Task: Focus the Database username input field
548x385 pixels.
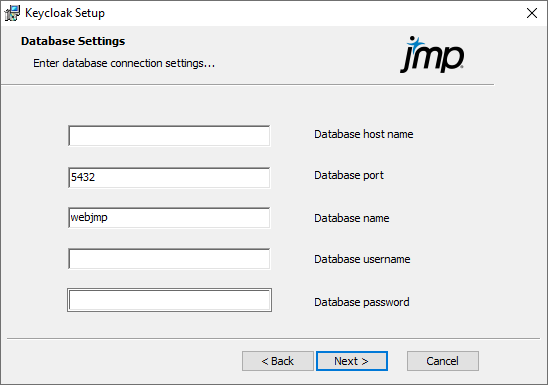Action: [169, 259]
